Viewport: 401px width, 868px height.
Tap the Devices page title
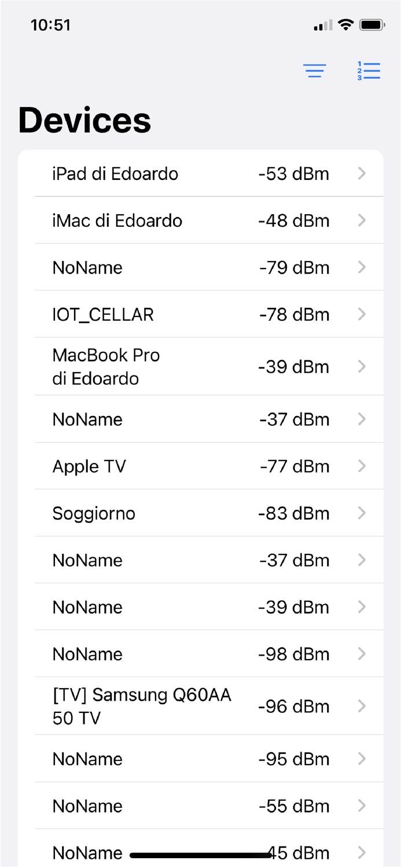click(84, 119)
